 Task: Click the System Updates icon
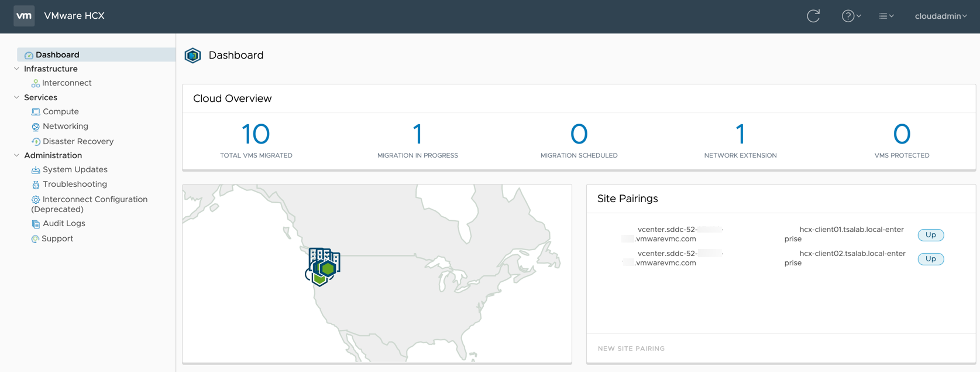[36, 170]
